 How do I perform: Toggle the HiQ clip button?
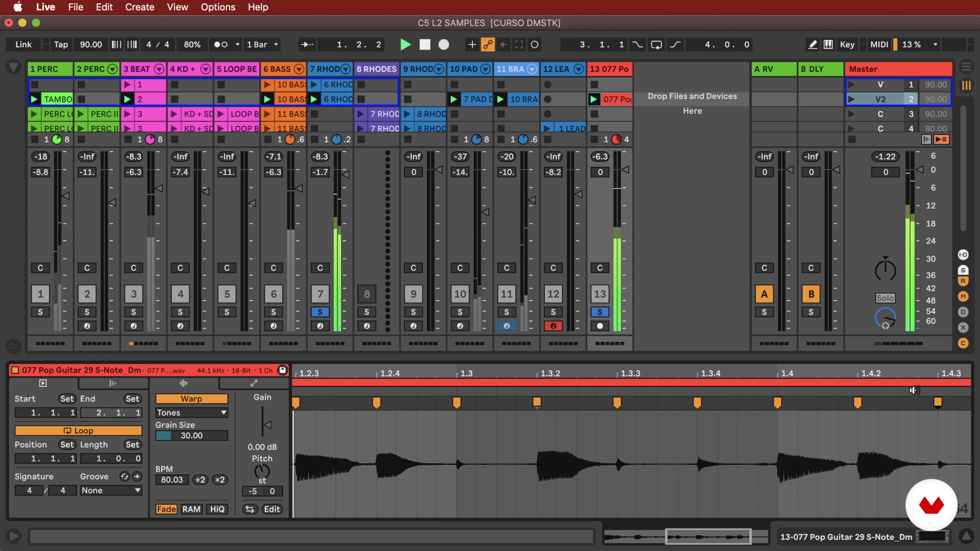point(217,509)
